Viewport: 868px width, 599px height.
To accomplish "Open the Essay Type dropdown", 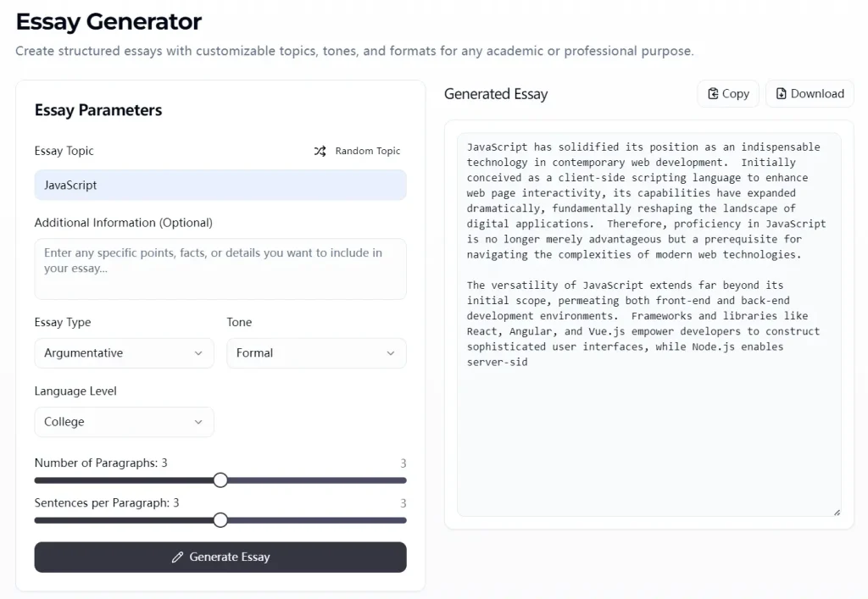I will 124,352.
